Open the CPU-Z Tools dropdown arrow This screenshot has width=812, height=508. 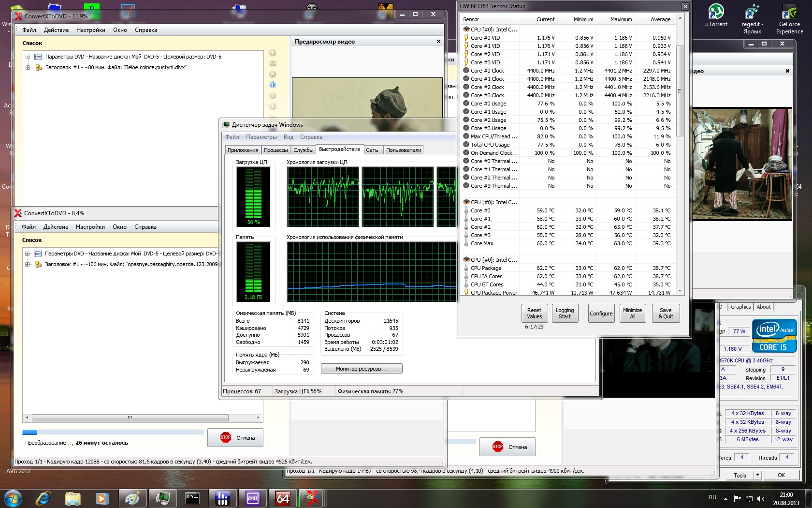(757, 475)
